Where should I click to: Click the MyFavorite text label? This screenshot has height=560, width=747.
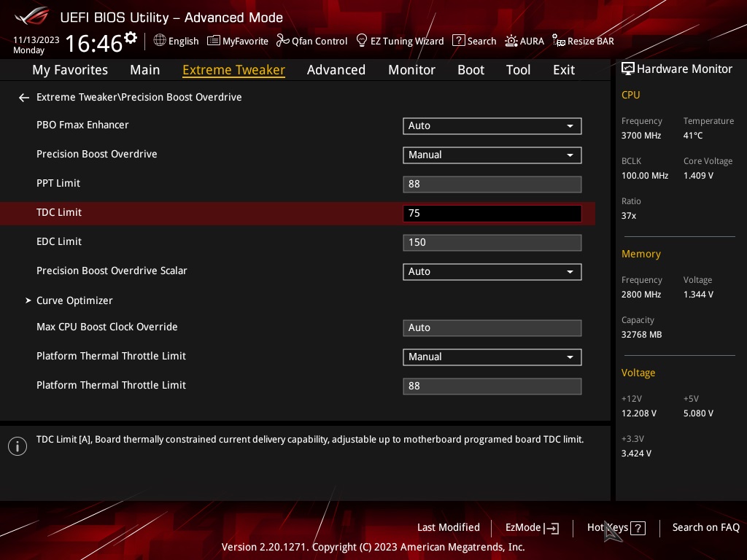[x=245, y=41]
